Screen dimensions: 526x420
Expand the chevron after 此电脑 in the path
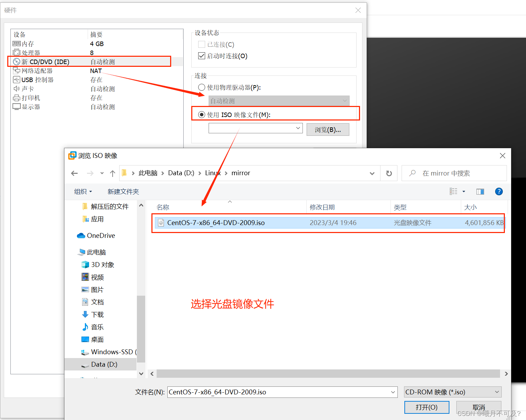tap(163, 173)
